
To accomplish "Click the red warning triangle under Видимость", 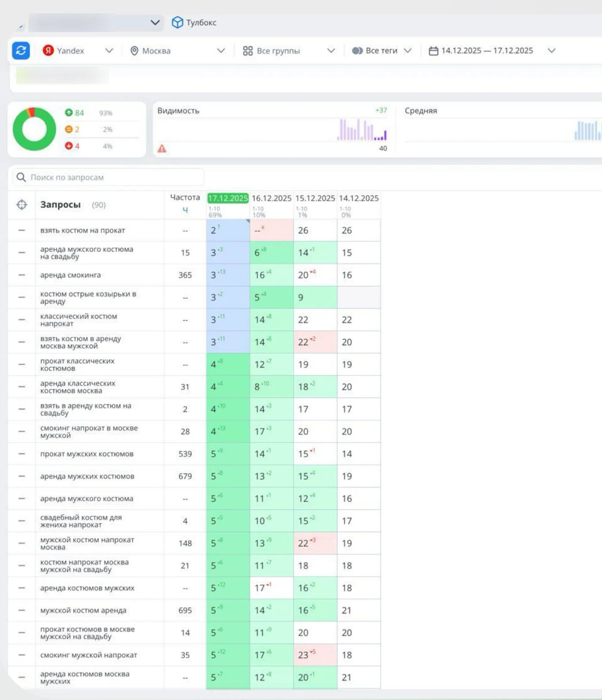I will [162, 149].
